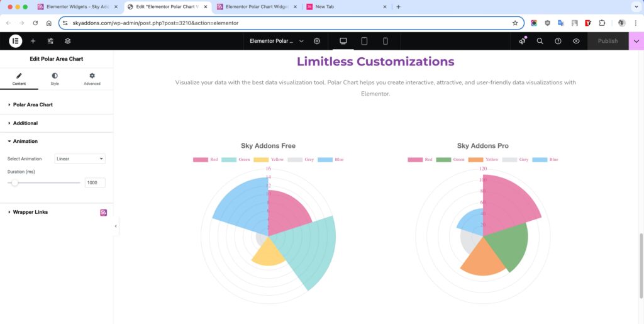Viewport: 644px width, 324px height.
Task: Open the Elementor finder search icon
Action: click(x=540, y=41)
